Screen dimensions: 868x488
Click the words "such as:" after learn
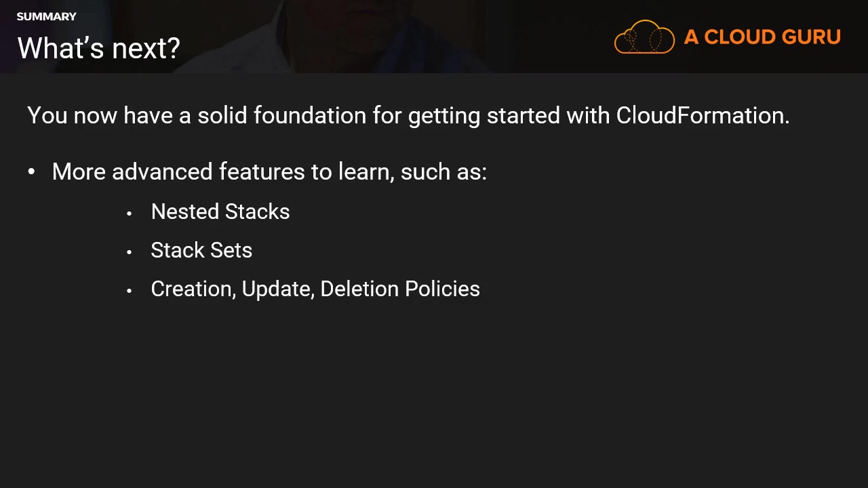click(x=443, y=171)
